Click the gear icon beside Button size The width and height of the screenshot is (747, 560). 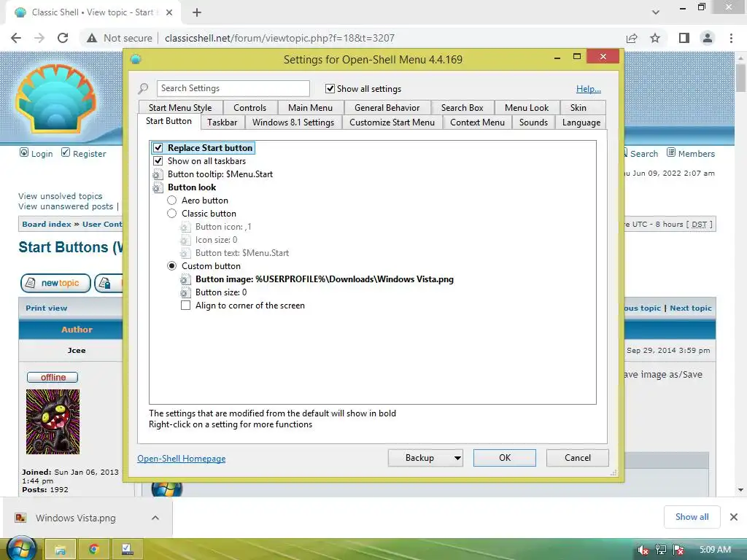tap(185, 292)
